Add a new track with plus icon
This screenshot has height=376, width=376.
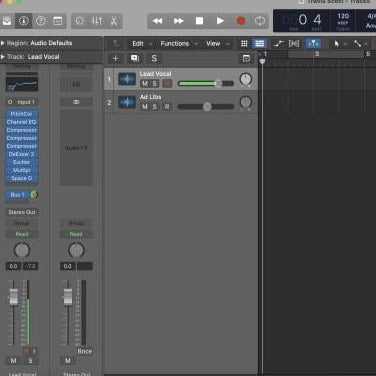pos(115,59)
